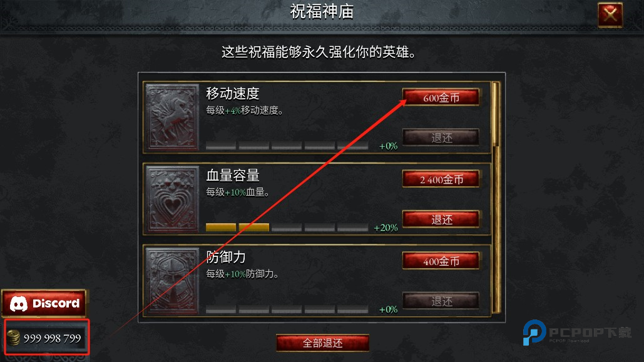Click the 祝福神庙 title text

click(322, 11)
